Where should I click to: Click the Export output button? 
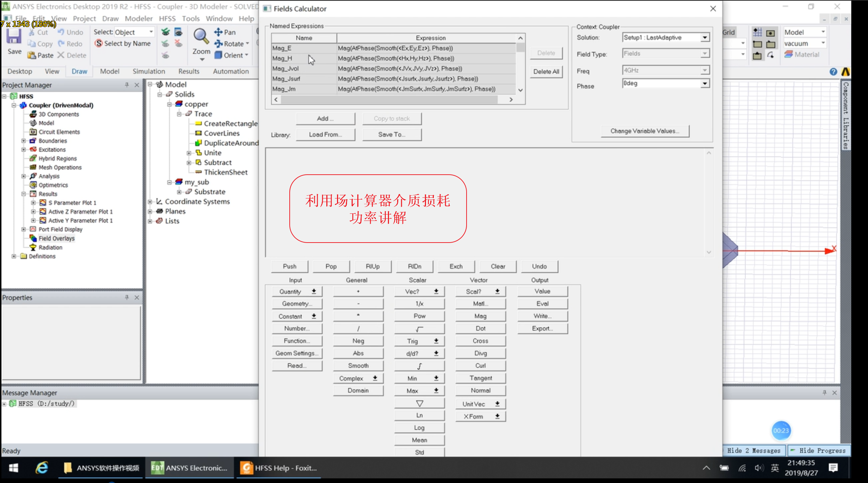542,329
